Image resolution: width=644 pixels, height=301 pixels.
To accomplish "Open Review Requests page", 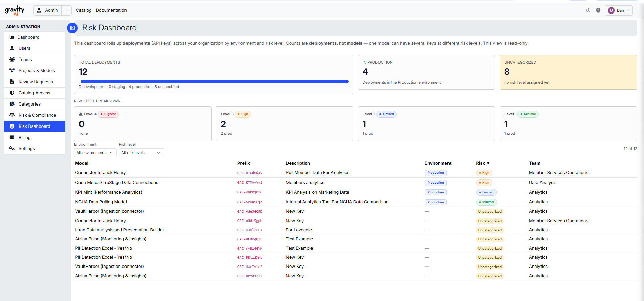I will point(34,82).
